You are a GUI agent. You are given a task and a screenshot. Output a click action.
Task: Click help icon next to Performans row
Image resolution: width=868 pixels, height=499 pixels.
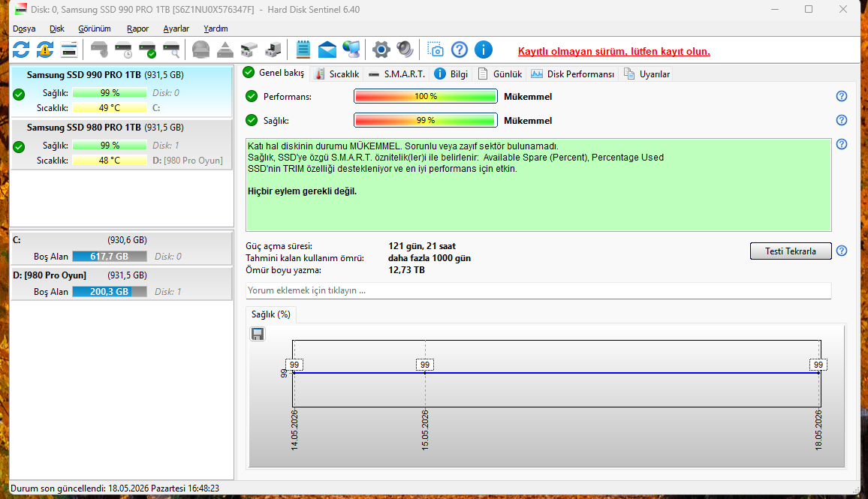(x=842, y=96)
